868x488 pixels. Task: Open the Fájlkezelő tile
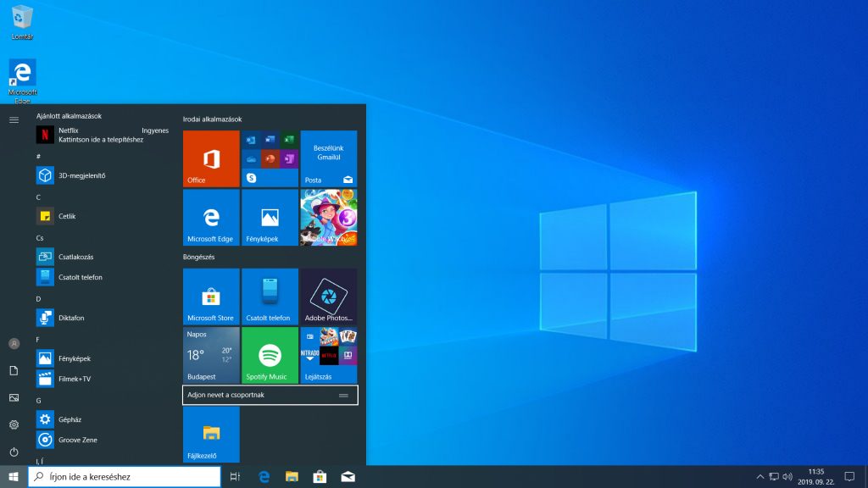point(211,435)
